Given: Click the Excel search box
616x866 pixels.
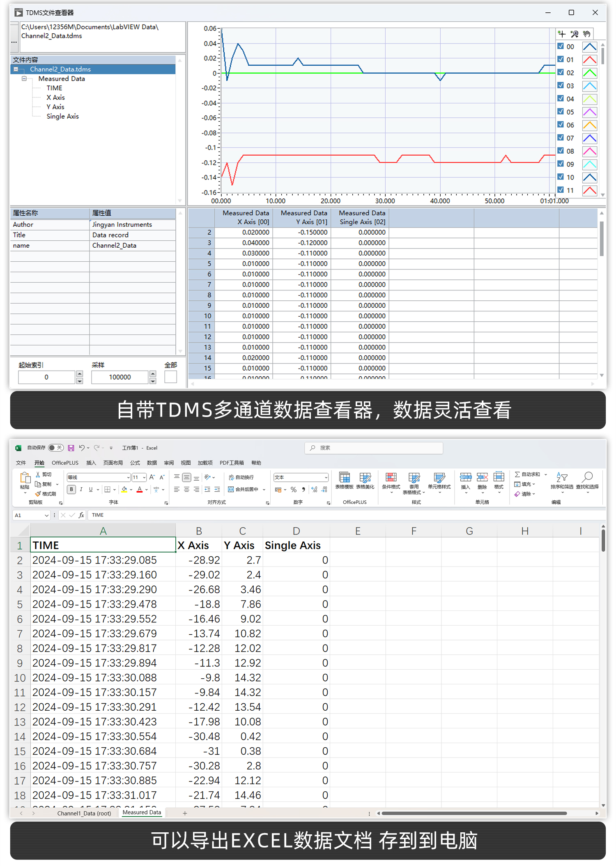Looking at the screenshot, I should (x=374, y=448).
